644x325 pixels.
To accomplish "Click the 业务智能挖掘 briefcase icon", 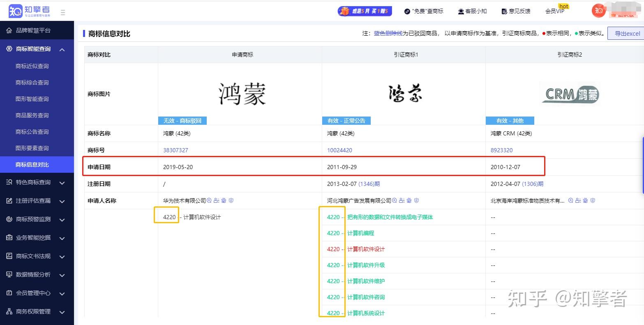I will tap(9, 238).
